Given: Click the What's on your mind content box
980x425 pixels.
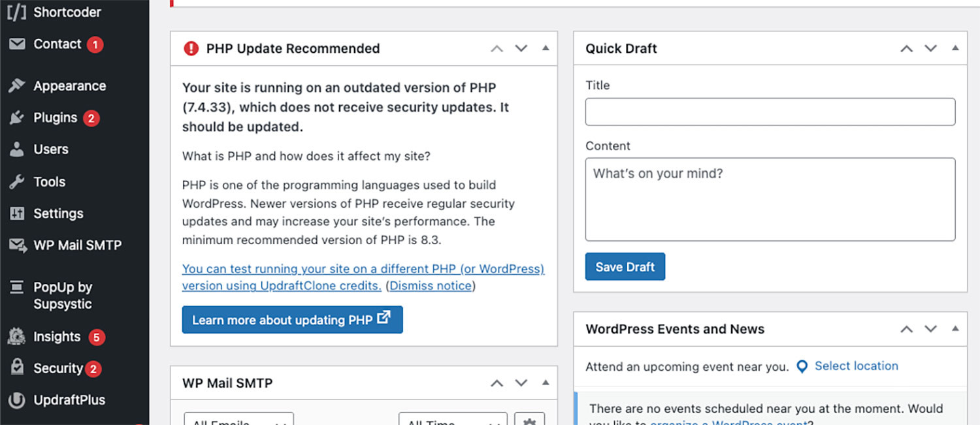Looking at the screenshot, I should 770,199.
